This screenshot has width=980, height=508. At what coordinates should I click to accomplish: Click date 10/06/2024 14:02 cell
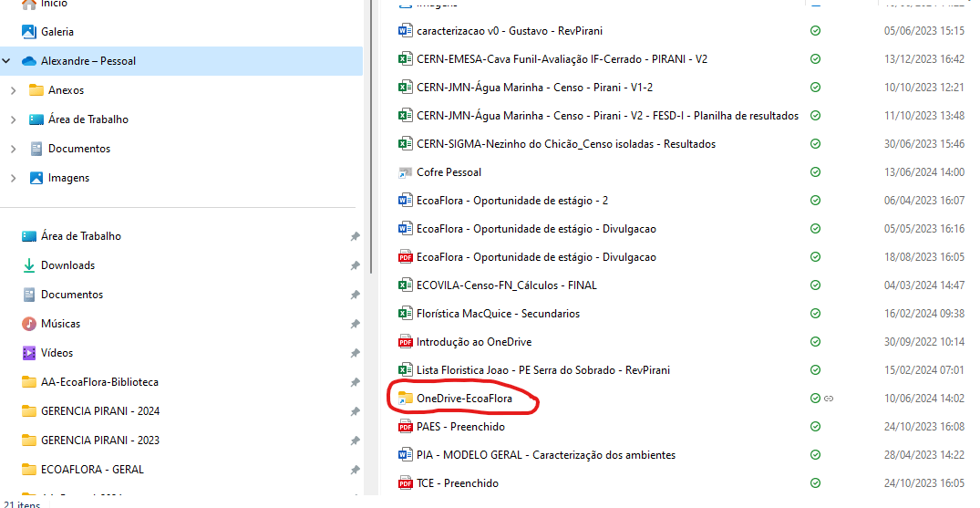click(x=923, y=398)
